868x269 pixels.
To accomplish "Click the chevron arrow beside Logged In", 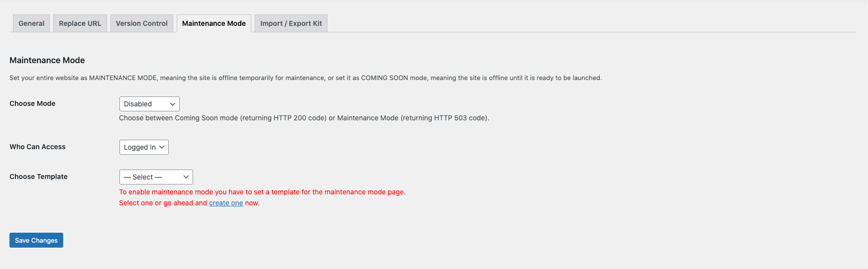I will [x=162, y=147].
